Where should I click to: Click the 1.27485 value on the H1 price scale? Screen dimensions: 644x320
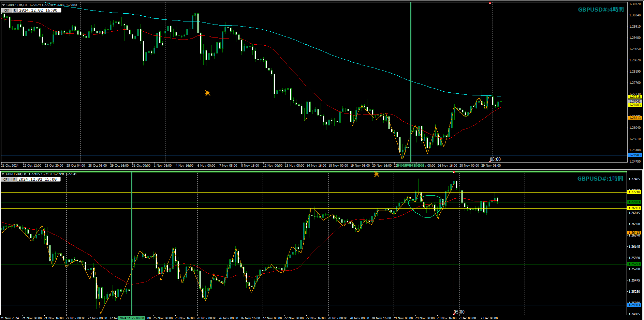[x=634, y=179]
